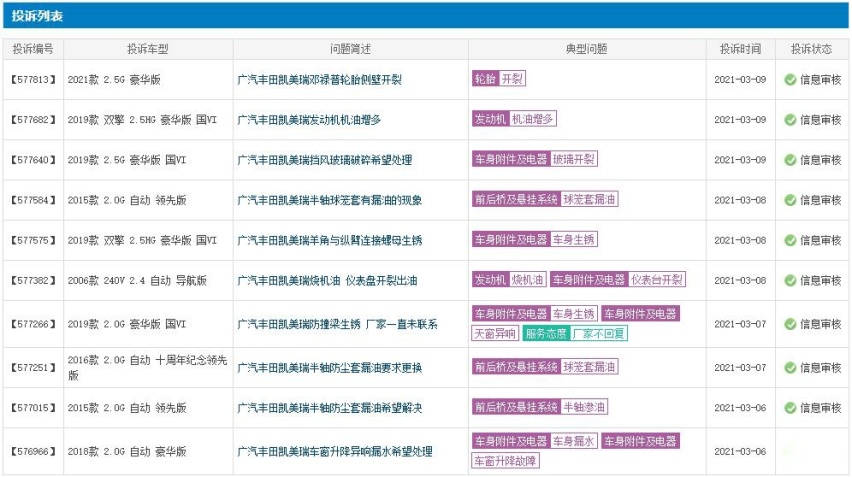The width and height of the screenshot is (852, 477).
Task: Open complaint 广汽丰田凯美瑞羊角与纵臂连接螺母生锈
Action: click(x=330, y=241)
